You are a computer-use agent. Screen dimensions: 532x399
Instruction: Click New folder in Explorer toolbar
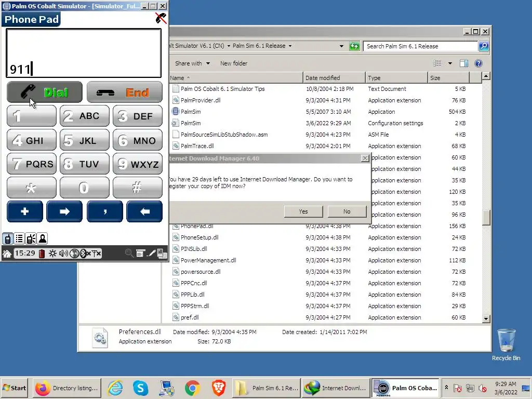tap(234, 63)
